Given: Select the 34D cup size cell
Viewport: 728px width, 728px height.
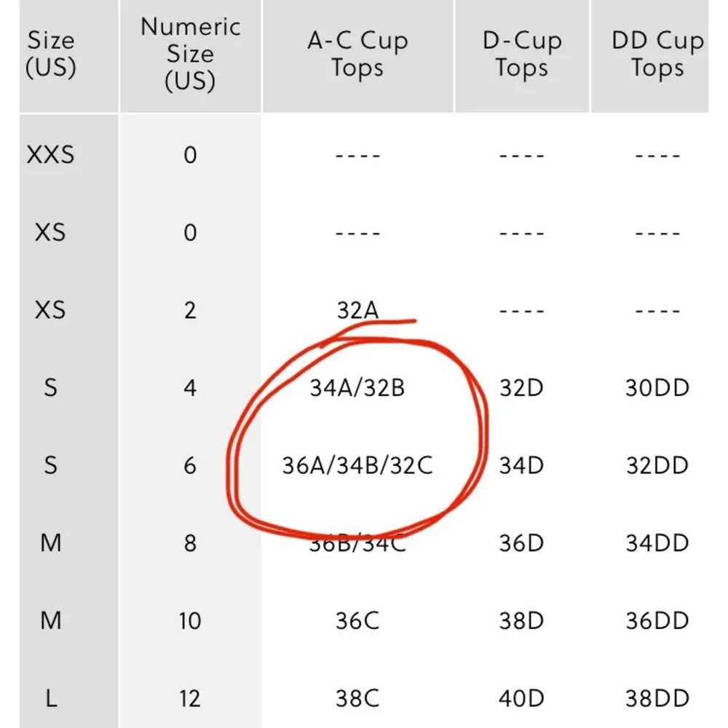Looking at the screenshot, I should [x=521, y=465].
